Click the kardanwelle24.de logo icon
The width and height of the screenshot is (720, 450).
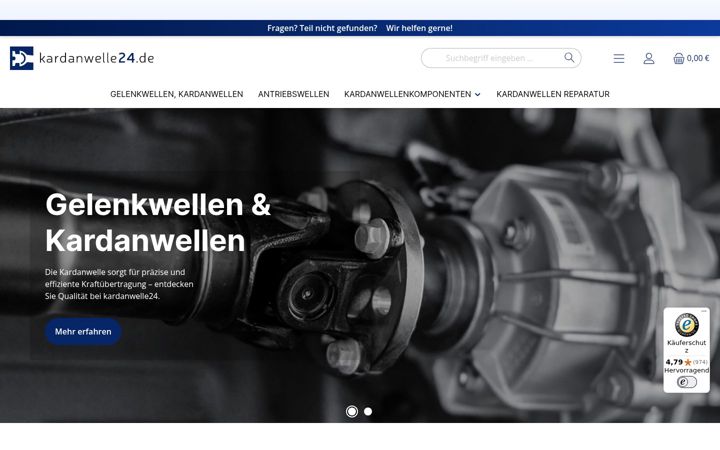(x=22, y=58)
